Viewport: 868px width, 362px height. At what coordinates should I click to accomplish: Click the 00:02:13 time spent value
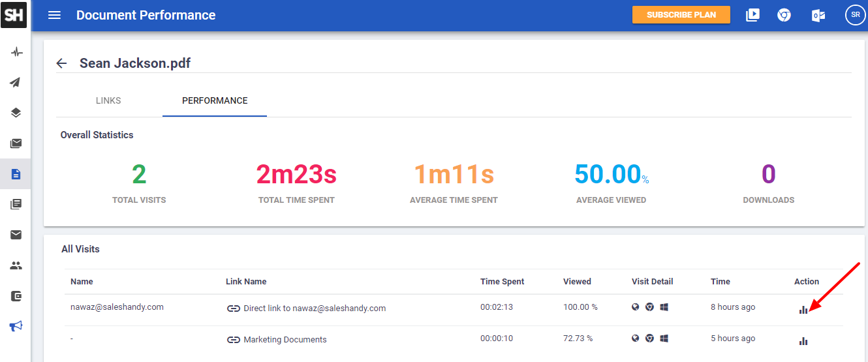pos(497,307)
